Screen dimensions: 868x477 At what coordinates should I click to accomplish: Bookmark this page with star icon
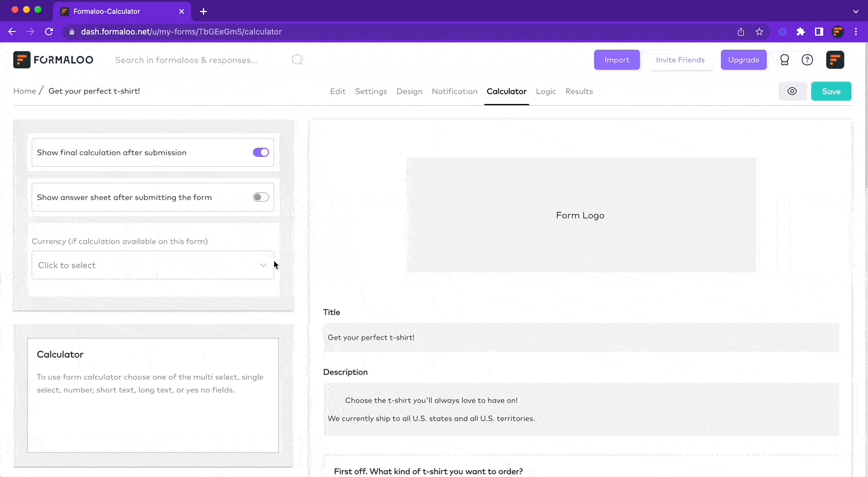coord(759,32)
